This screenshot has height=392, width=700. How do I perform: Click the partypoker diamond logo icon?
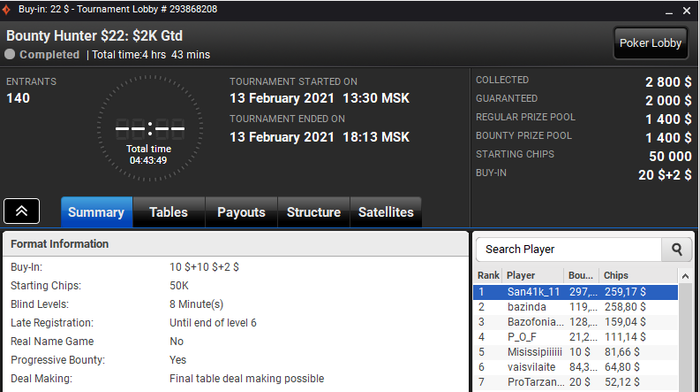click(6, 10)
